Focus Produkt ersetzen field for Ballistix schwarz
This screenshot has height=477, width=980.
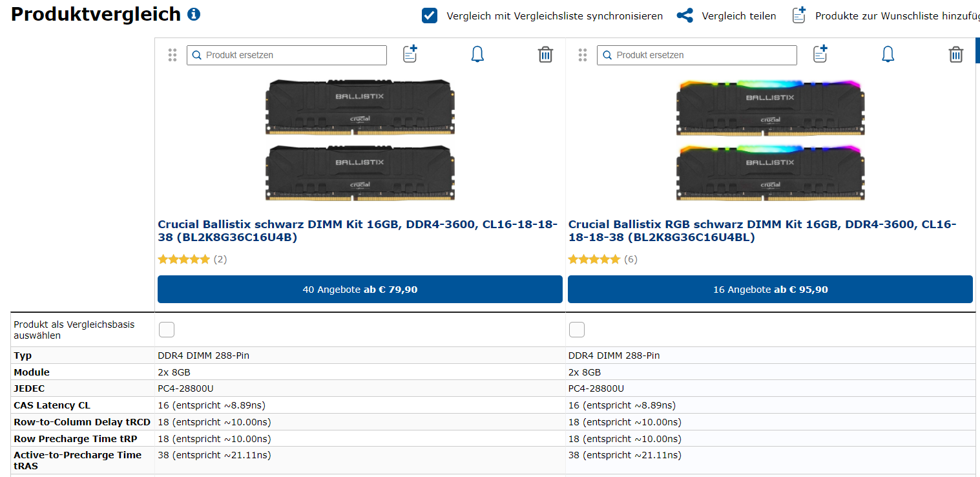(287, 55)
